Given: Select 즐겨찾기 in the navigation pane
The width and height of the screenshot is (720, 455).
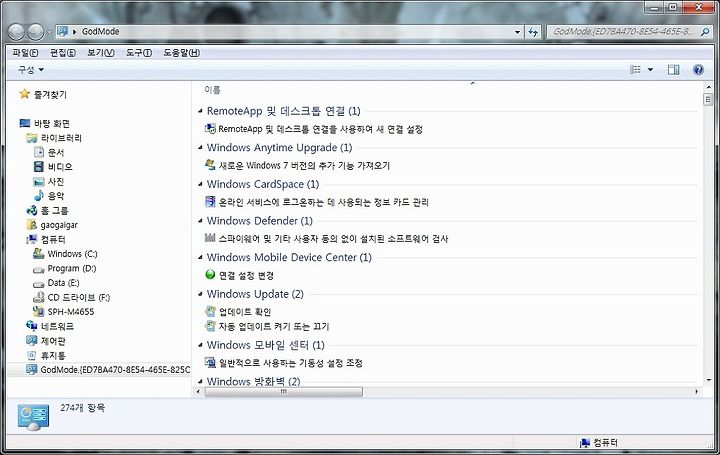Looking at the screenshot, I should [x=50, y=95].
